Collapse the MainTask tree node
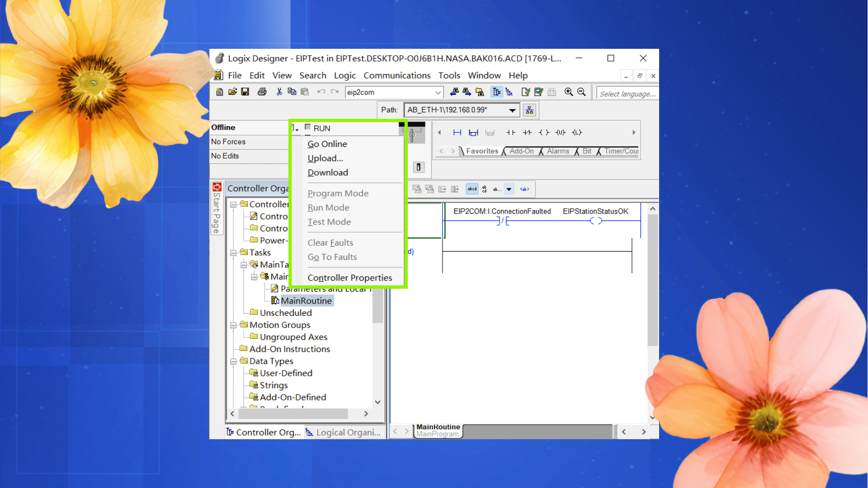Image resolution: width=868 pixels, height=488 pixels. click(244, 265)
